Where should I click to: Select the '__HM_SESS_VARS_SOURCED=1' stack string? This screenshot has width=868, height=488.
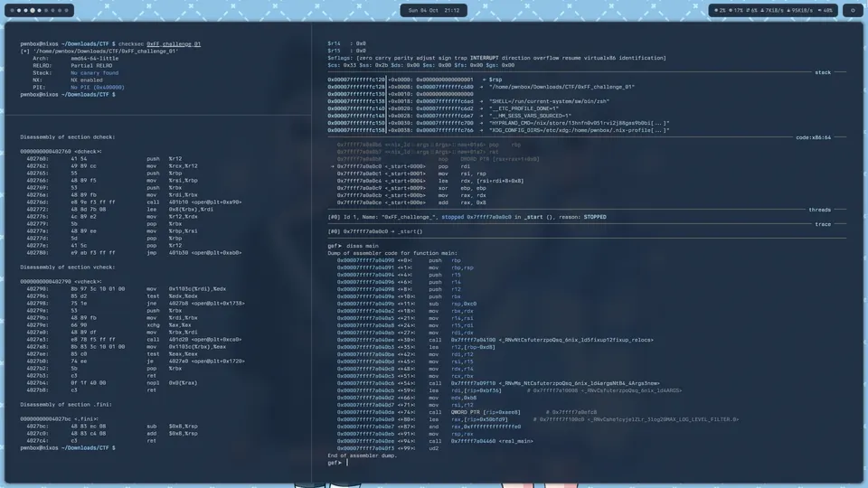(529, 116)
